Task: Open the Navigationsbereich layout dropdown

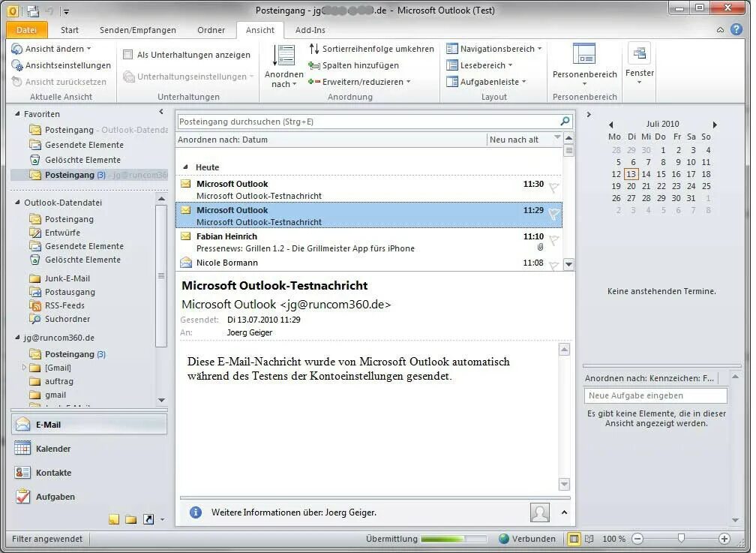Action: 494,49
